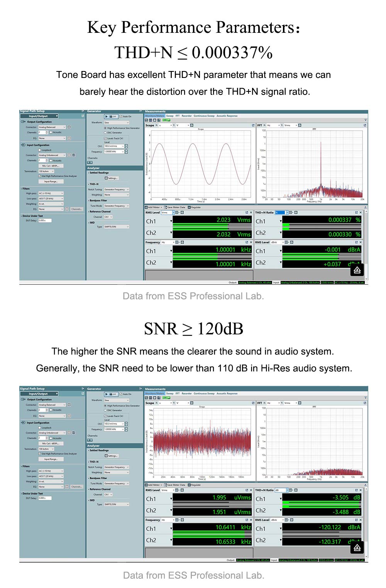386x588 pixels.
Task: Click generator level Ch1 stepper in lower screenshot
Action: pos(126,424)
